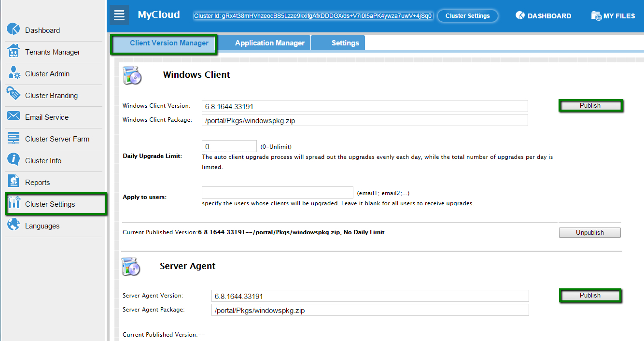Click the Server Agent Package field
This screenshot has width=644, height=341.
point(370,310)
